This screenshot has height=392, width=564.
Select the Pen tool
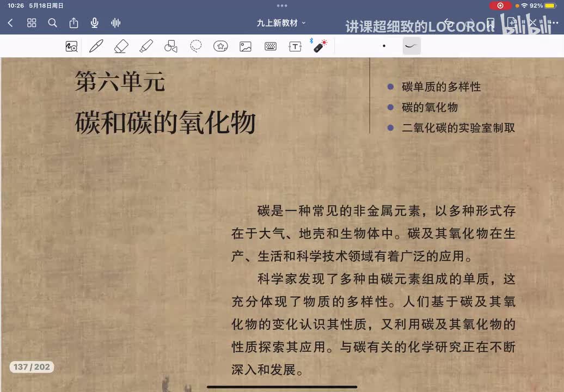pyautogui.click(x=96, y=46)
